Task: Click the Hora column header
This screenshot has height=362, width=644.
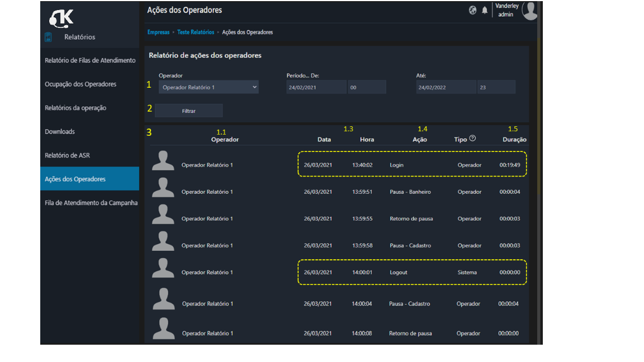Action: point(367,140)
